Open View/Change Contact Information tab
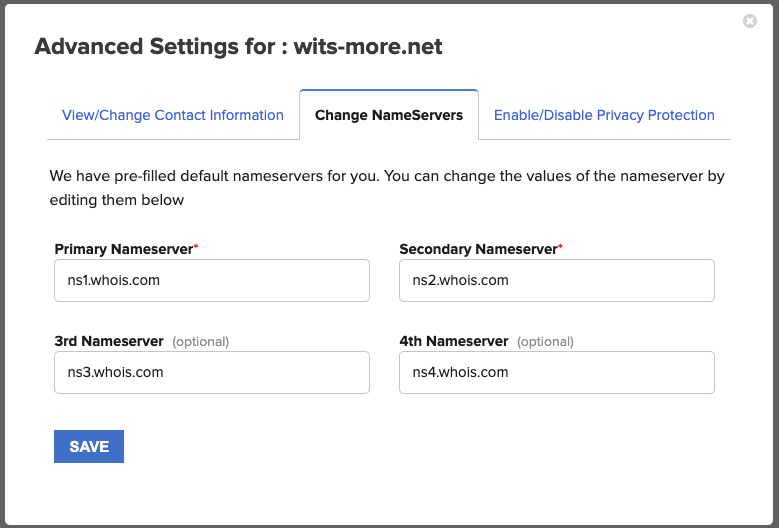 pos(173,115)
